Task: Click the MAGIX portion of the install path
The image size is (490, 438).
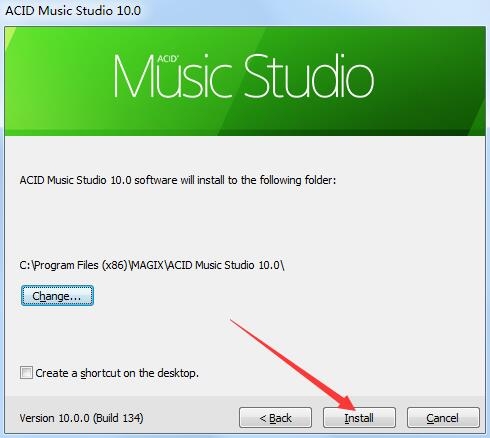Action: 147,265
